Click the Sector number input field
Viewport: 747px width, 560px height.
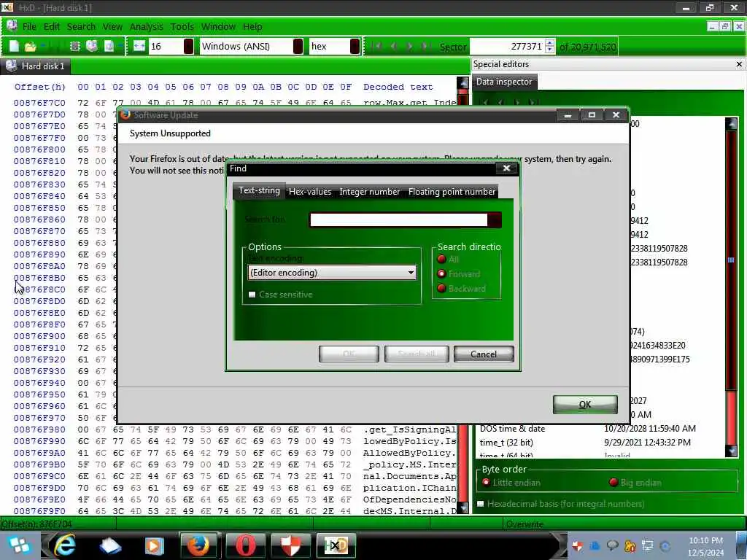click(507, 46)
